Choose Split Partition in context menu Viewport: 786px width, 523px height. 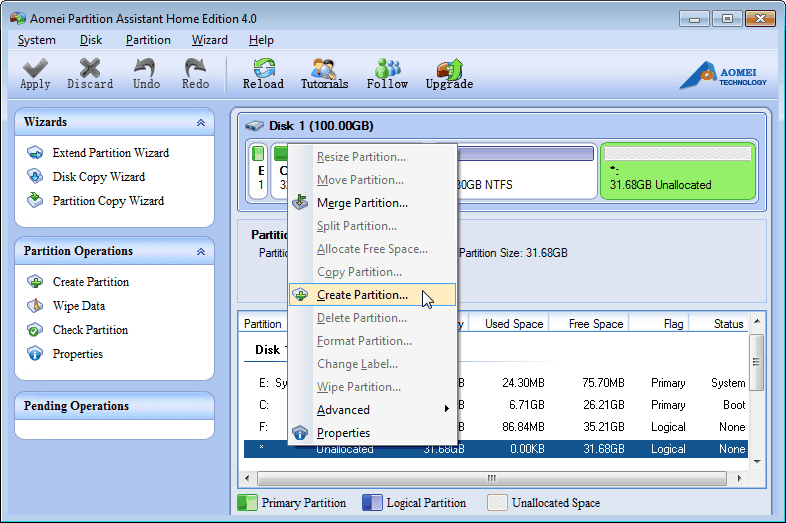coord(372,226)
